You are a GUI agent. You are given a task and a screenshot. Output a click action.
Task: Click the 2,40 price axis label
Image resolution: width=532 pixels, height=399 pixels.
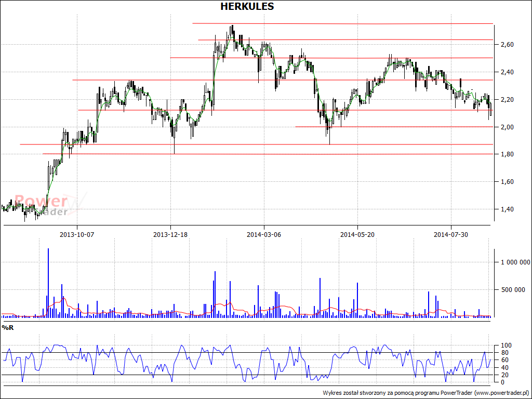pos(507,72)
